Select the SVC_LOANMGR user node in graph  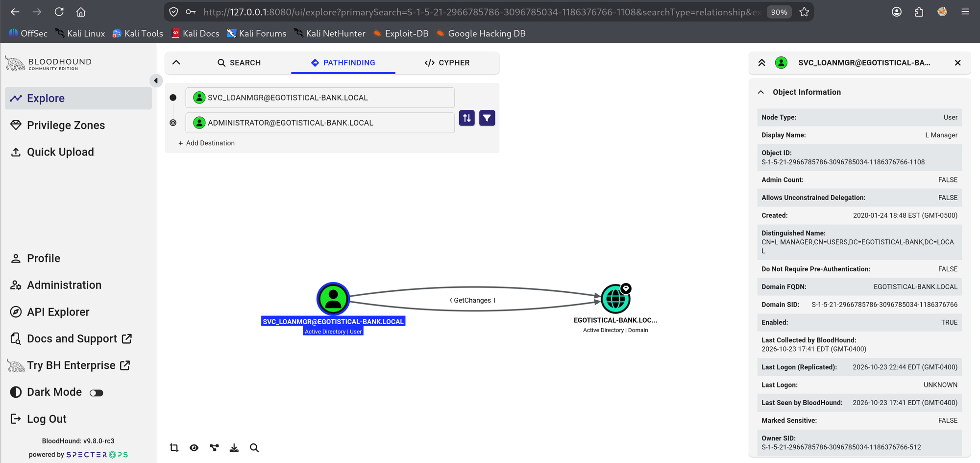(x=333, y=299)
